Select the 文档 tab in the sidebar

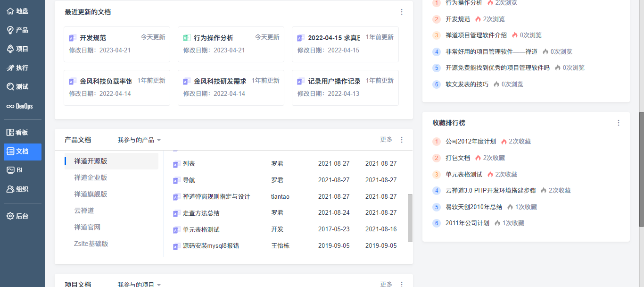click(x=22, y=152)
